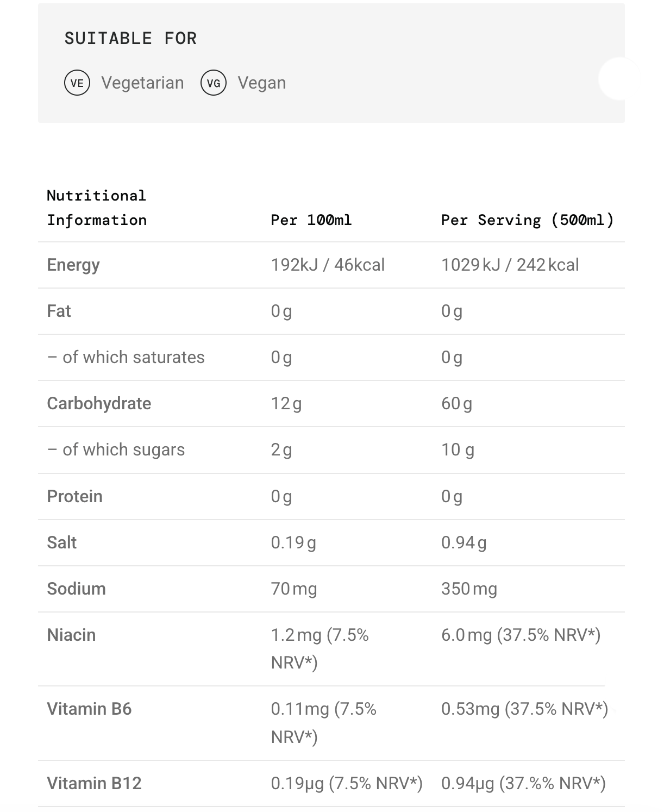
Task: Click the Niacin row label
Action: point(71,635)
